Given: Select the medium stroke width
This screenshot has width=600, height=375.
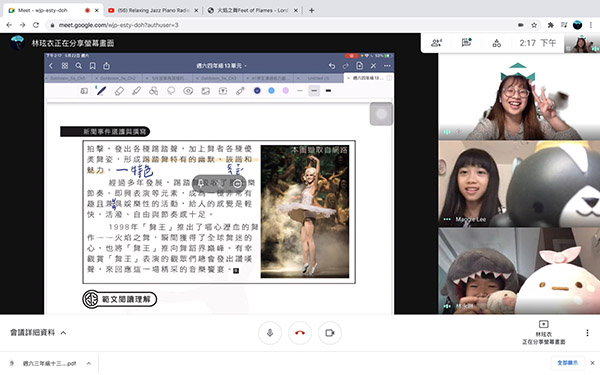Looking at the screenshot, I should point(314,91).
